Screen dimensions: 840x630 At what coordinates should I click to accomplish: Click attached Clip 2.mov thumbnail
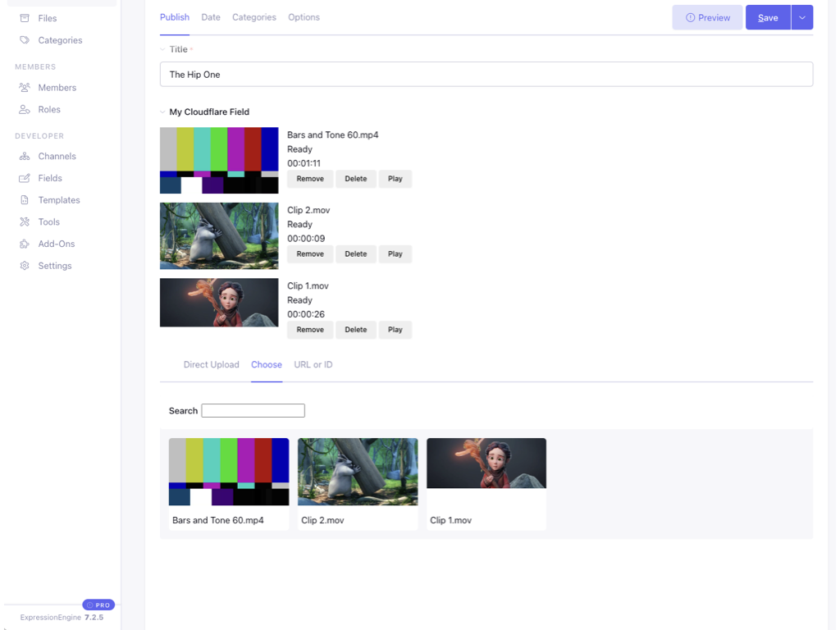[x=219, y=235]
